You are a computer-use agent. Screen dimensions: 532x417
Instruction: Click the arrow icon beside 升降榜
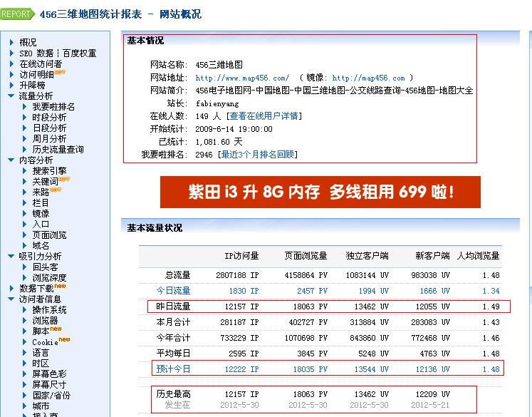pyautogui.click(x=12, y=85)
